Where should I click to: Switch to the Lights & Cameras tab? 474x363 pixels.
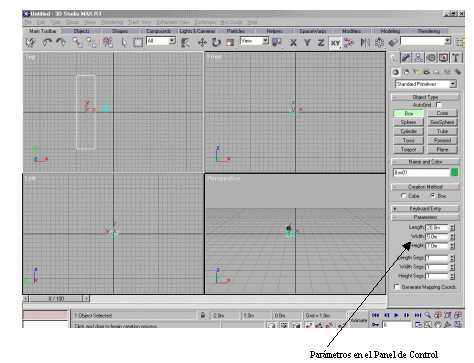197,31
